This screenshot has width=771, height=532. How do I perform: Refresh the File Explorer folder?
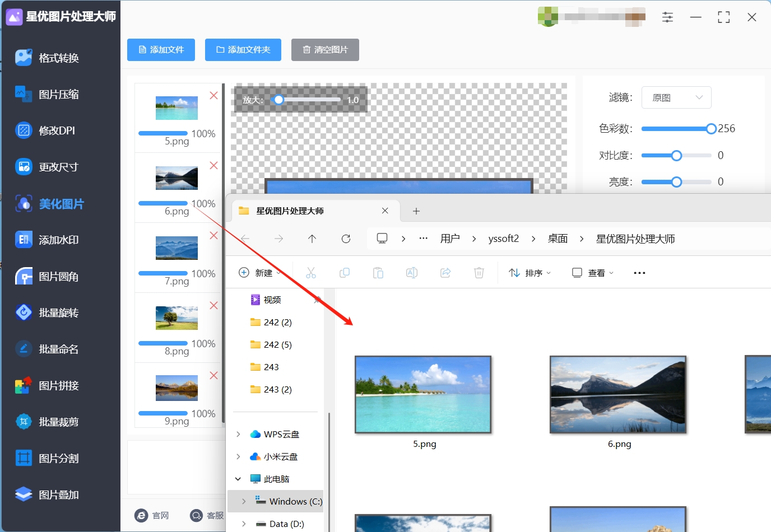tap(346, 239)
